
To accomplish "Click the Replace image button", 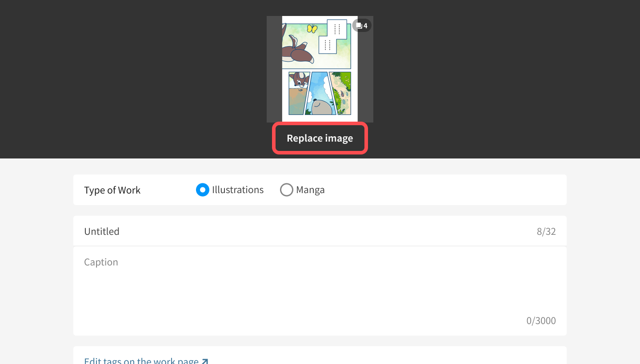I will (x=320, y=138).
